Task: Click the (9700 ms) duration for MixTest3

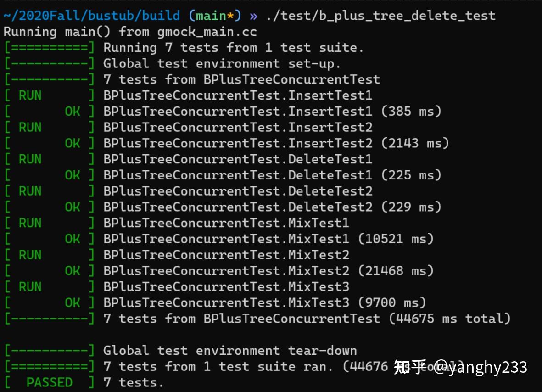Action: 391,302
